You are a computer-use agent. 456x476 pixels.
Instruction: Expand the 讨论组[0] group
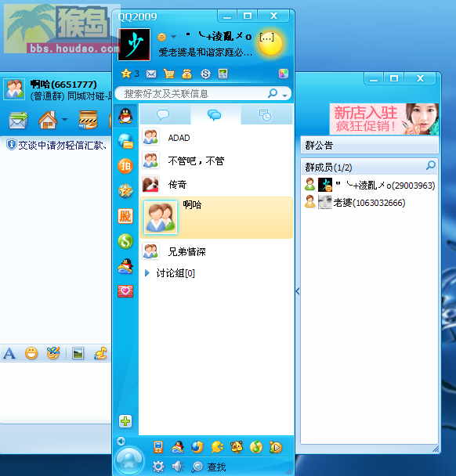147,273
